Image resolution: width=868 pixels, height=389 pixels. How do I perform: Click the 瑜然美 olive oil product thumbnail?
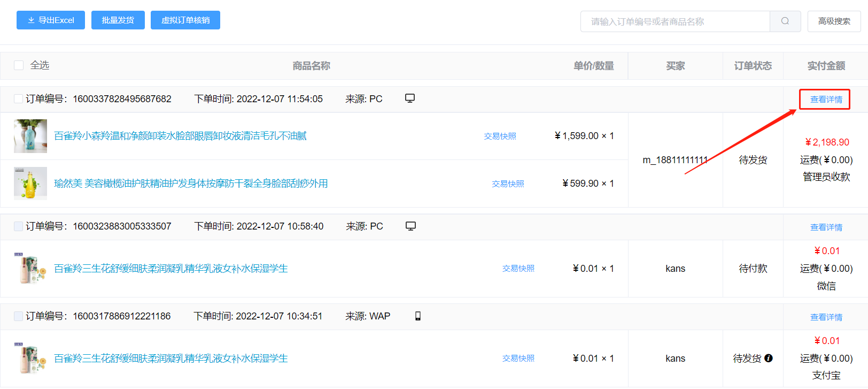coord(30,184)
